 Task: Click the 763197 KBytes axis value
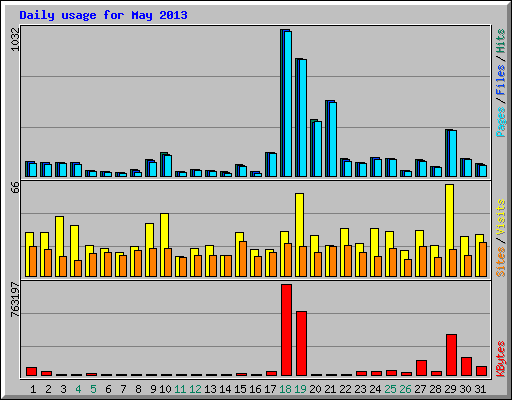click(x=15, y=299)
